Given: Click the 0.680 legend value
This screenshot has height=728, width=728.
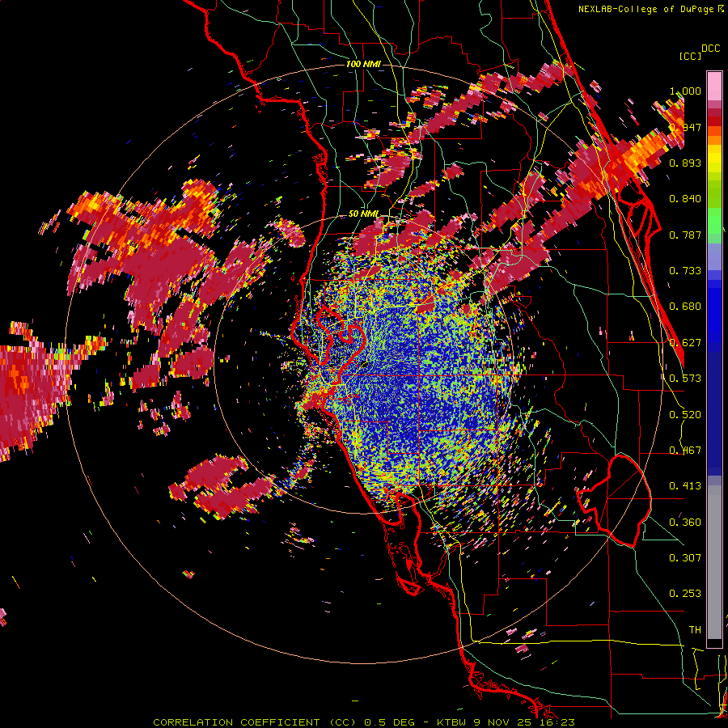Looking at the screenshot, I should click(x=685, y=307).
